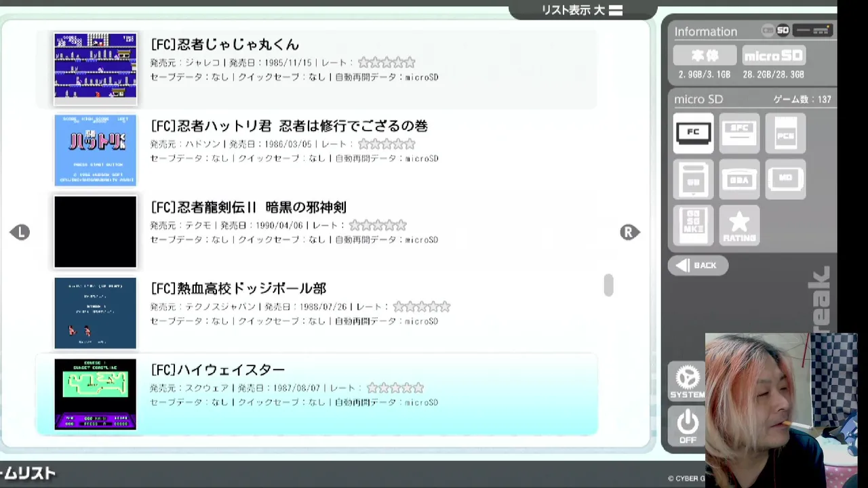This screenshot has width=868, height=488.
Task: Click publisher line 発売元:テクモ
Action: pyautogui.click(x=181, y=226)
